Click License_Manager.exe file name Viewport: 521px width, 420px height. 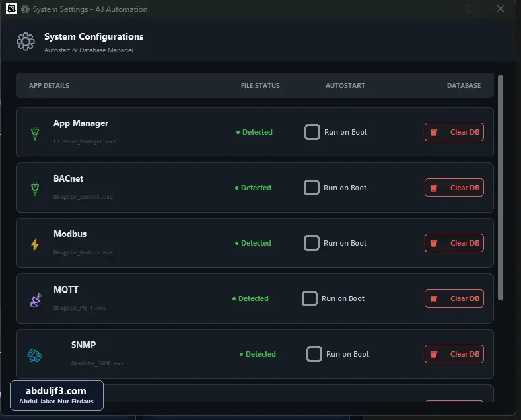pos(85,141)
